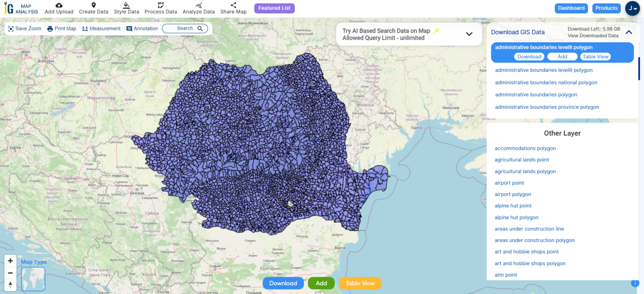This screenshot has width=644, height=294.
Task: Open the Process Data tool icon
Action: tap(161, 5)
